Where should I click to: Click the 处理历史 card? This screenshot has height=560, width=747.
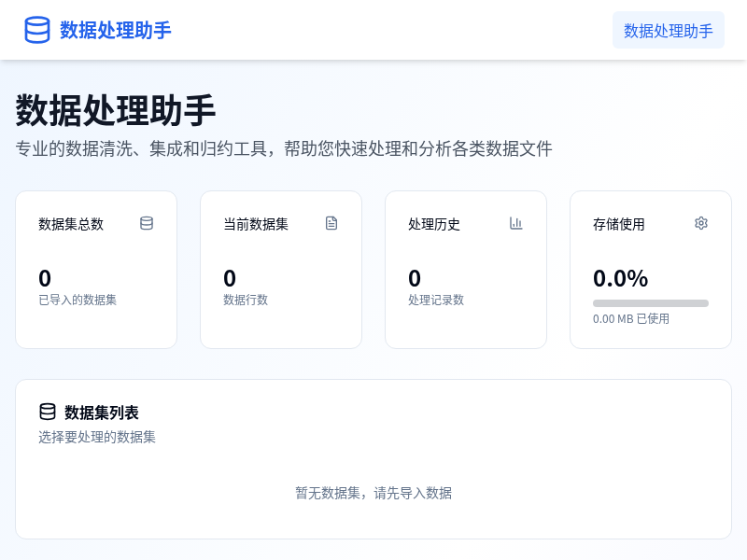point(466,269)
